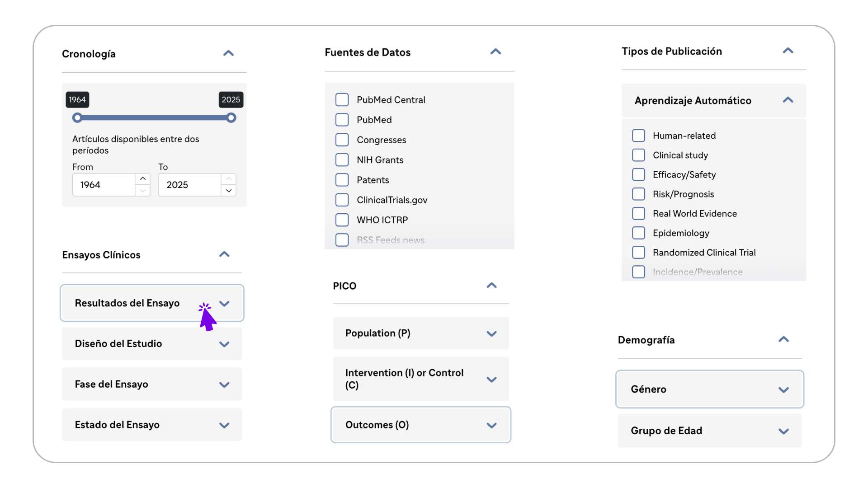This screenshot has width=868, height=488.
Task: Increase the From year with up arrow
Action: pyautogui.click(x=142, y=178)
